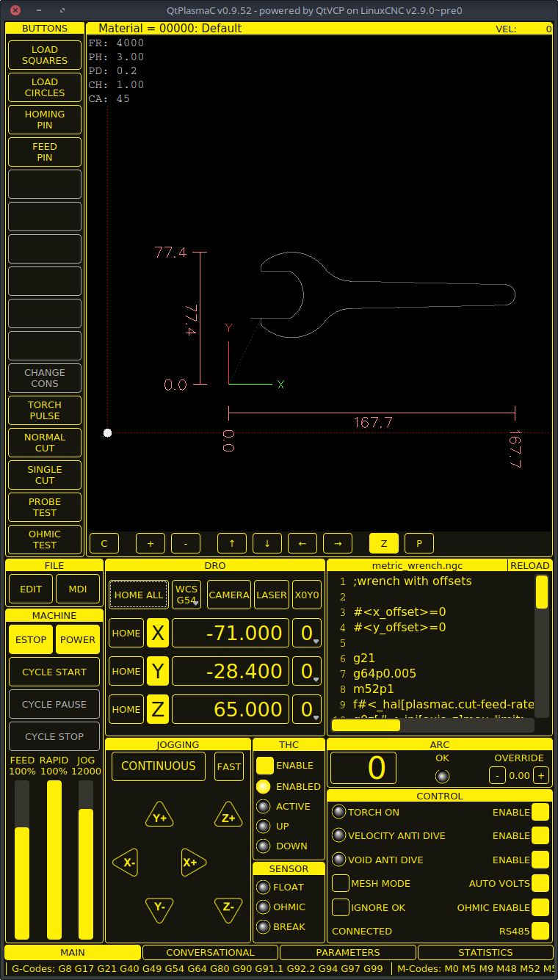Pan preview down with the down arrow
This screenshot has width=558, height=980.
pyautogui.click(x=267, y=543)
